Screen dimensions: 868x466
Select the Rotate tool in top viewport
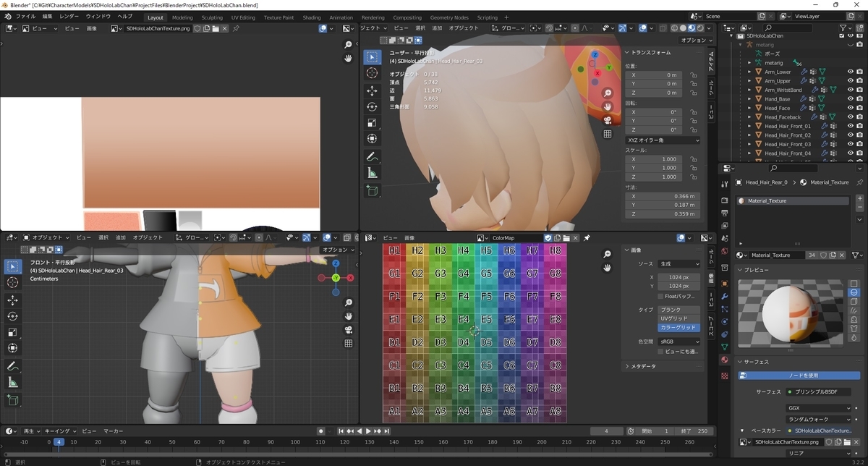(x=371, y=106)
